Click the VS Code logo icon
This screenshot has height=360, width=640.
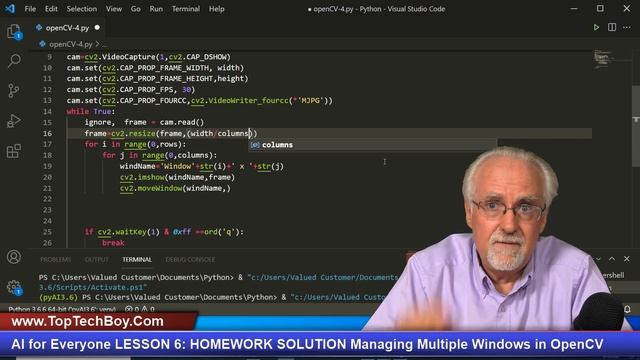10,9
